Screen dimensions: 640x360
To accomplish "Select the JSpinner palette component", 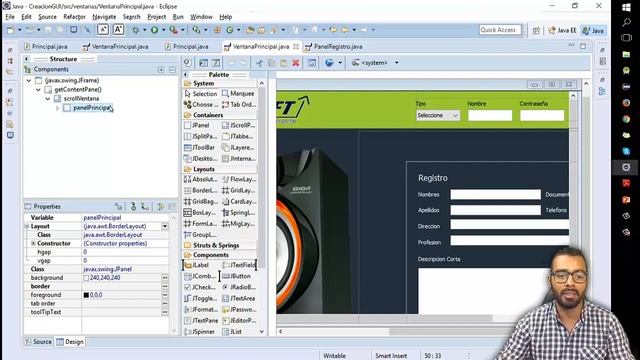I will tap(199, 332).
